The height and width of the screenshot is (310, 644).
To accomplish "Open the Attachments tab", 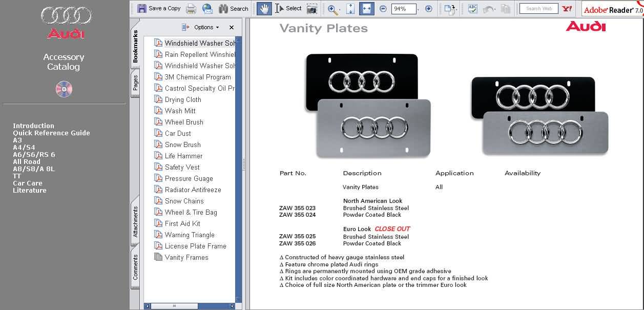I will click(x=135, y=221).
